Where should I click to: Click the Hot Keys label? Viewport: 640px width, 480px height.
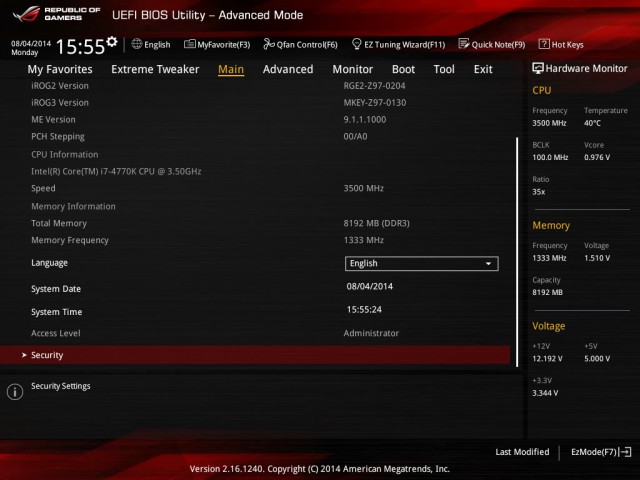pos(567,44)
